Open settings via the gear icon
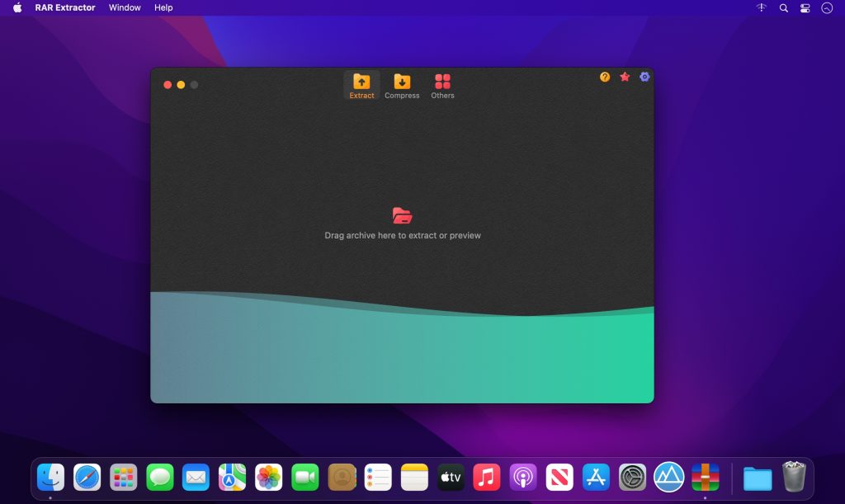Viewport: 845px width, 504px height. [x=644, y=77]
